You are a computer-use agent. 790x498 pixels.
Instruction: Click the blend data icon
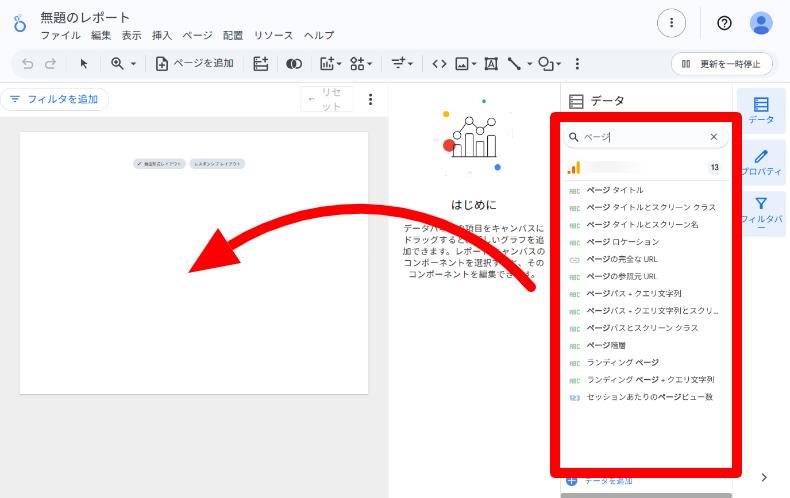tap(294, 64)
